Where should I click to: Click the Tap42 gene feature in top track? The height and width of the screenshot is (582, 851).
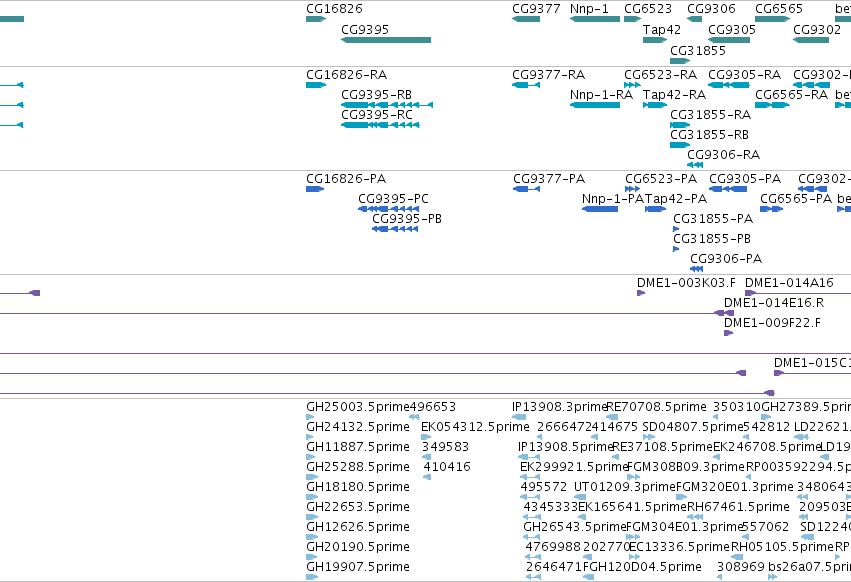click(x=655, y=40)
